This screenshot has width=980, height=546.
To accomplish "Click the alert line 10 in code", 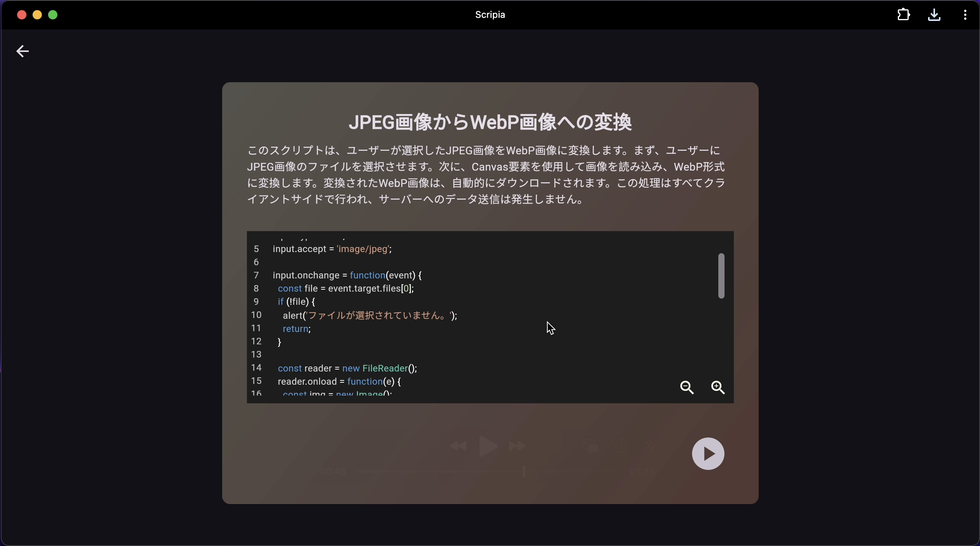I will coord(369,316).
